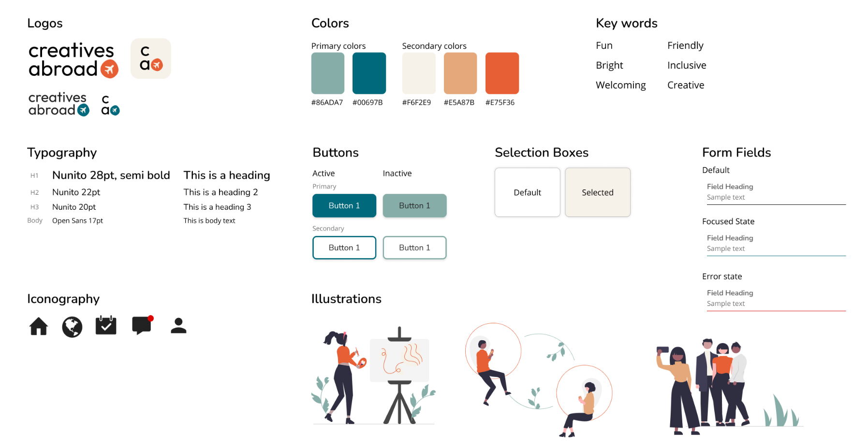This screenshot has width=868, height=448.
Task: Click the active primary Button 1
Action: tap(344, 205)
